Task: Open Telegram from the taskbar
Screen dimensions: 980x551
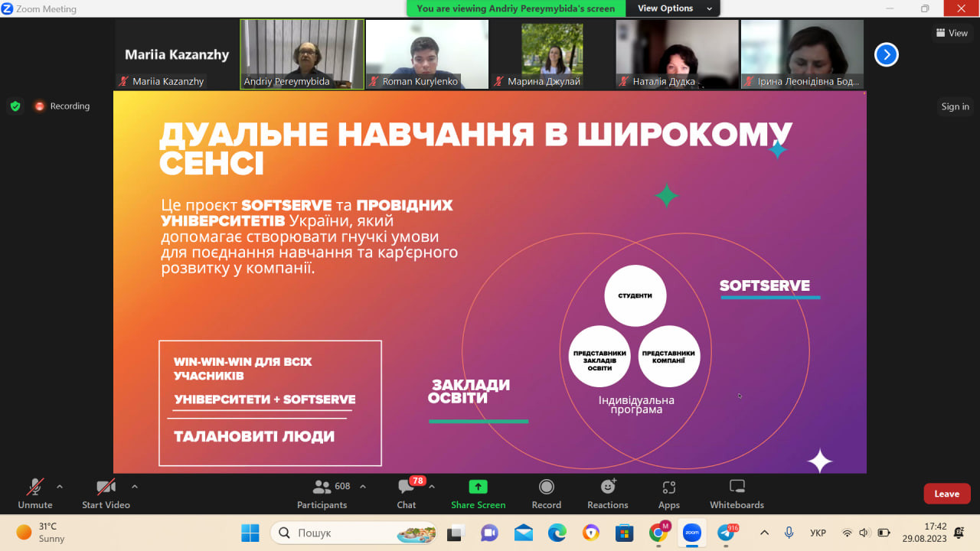Action: pos(726,533)
